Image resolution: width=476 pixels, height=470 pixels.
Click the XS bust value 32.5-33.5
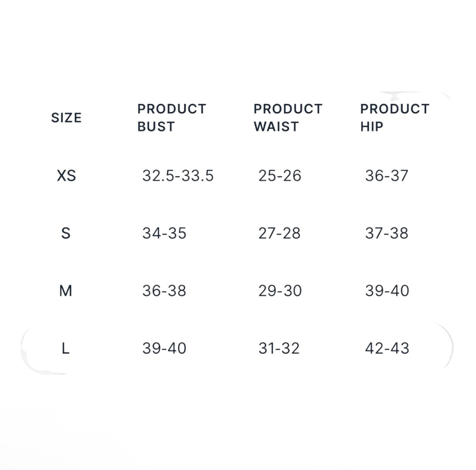click(x=178, y=176)
